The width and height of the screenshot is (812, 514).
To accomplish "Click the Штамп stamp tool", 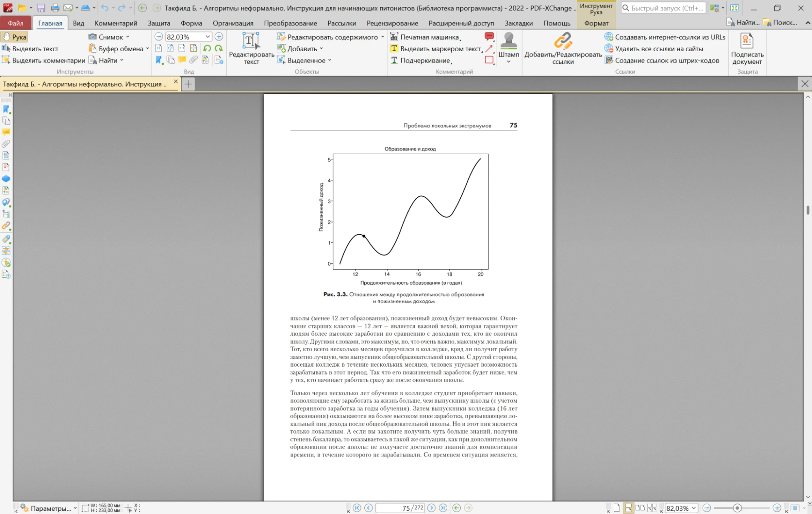I will click(x=509, y=48).
